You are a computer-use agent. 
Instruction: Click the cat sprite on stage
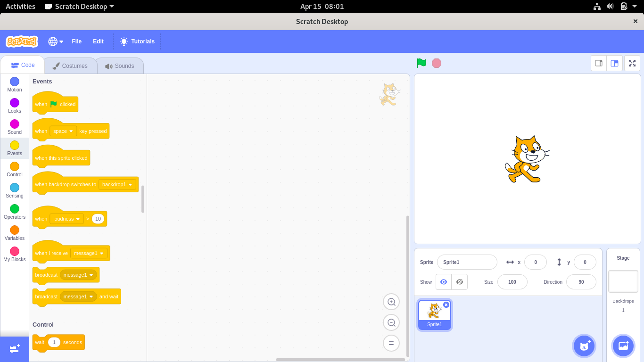pos(527,159)
